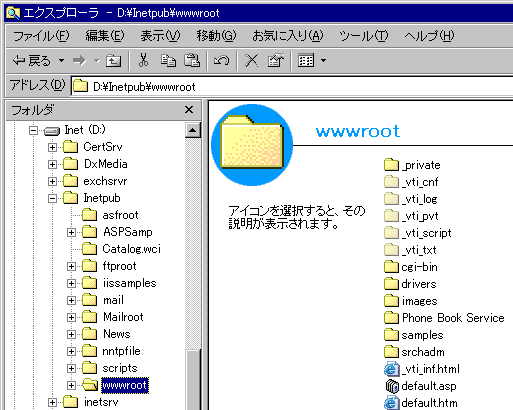Collapse the Inetpub folder tree node
The image size is (513, 410).
52,198
